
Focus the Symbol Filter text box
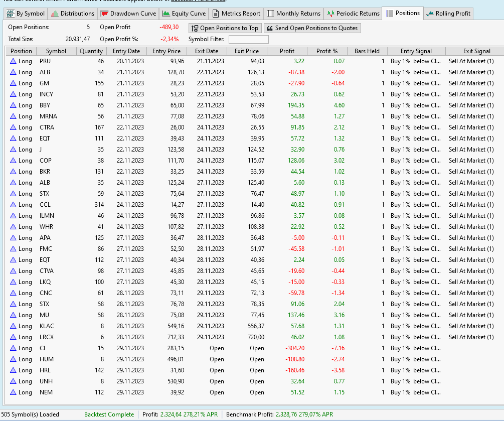pyautogui.click(x=248, y=39)
